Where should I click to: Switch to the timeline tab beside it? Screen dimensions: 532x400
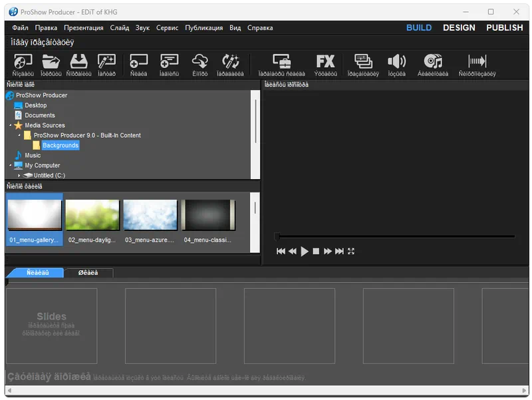[x=88, y=273]
